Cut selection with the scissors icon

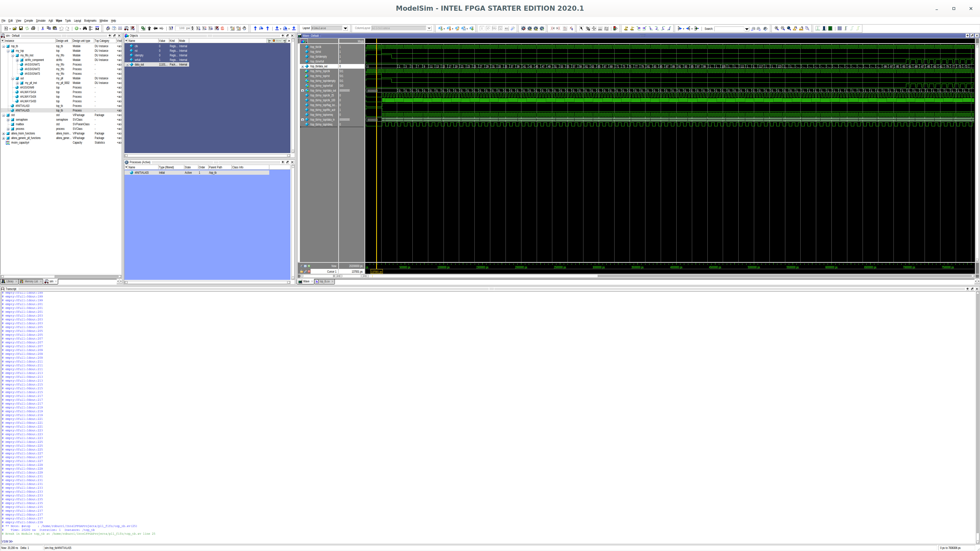point(43,29)
